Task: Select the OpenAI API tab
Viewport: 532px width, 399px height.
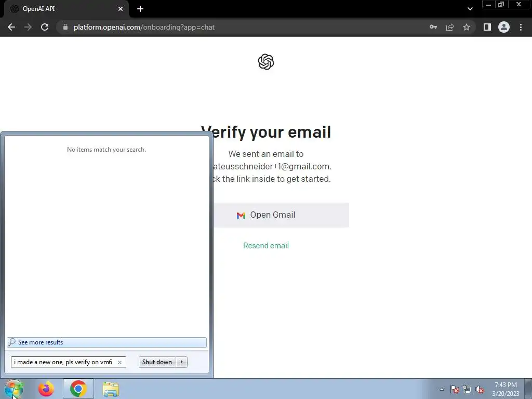Action: (66, 9)
